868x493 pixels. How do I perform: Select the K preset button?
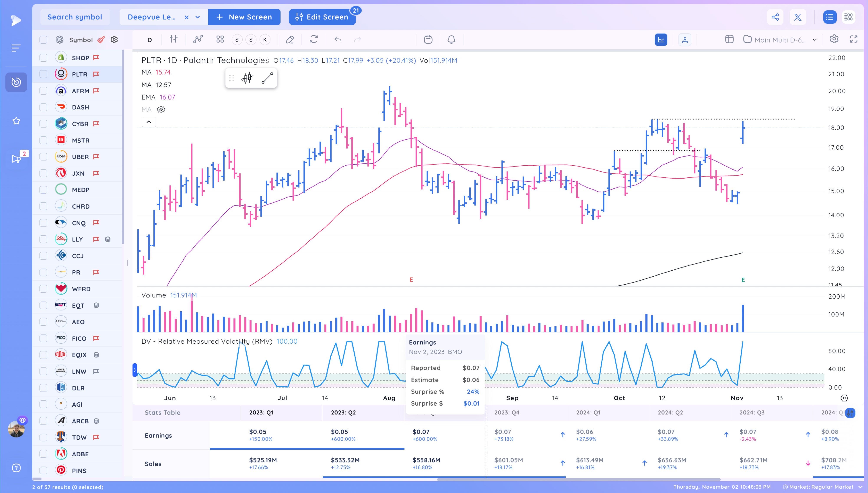[265, 40]
